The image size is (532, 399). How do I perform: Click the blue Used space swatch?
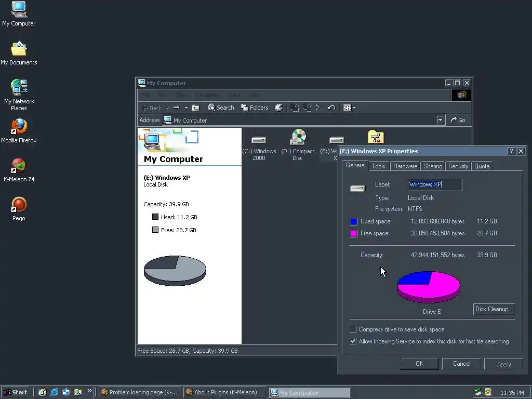[353, 221]
